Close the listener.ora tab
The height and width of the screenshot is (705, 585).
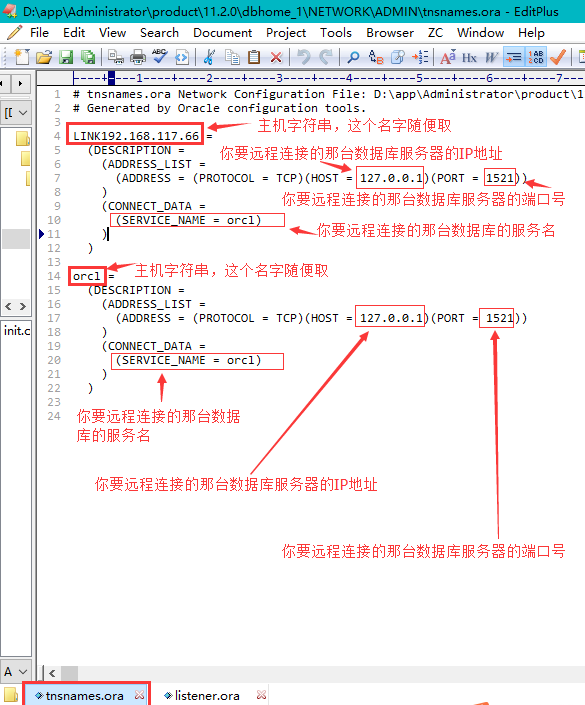(x=261, y=695)
